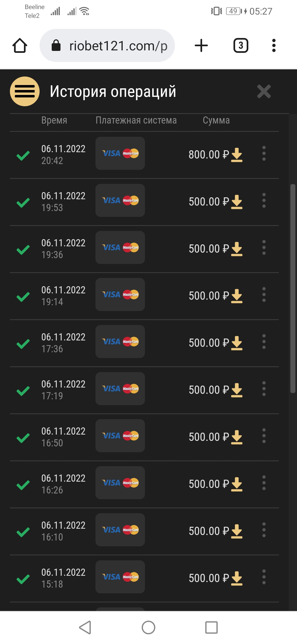This screenshot has height=644, width=297.
Task: Click the operations list vertical scrollbar
Action: [x=293, y=289]
